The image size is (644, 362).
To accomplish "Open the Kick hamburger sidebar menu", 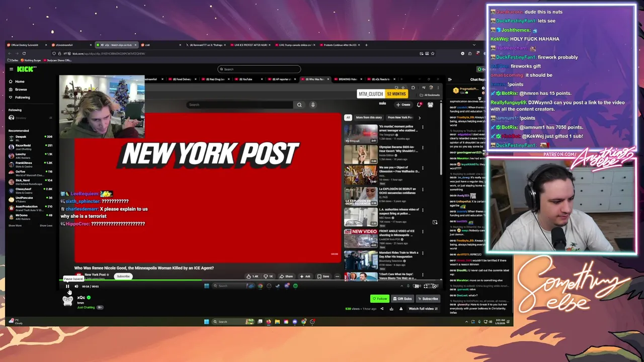I will coord(11,69).
